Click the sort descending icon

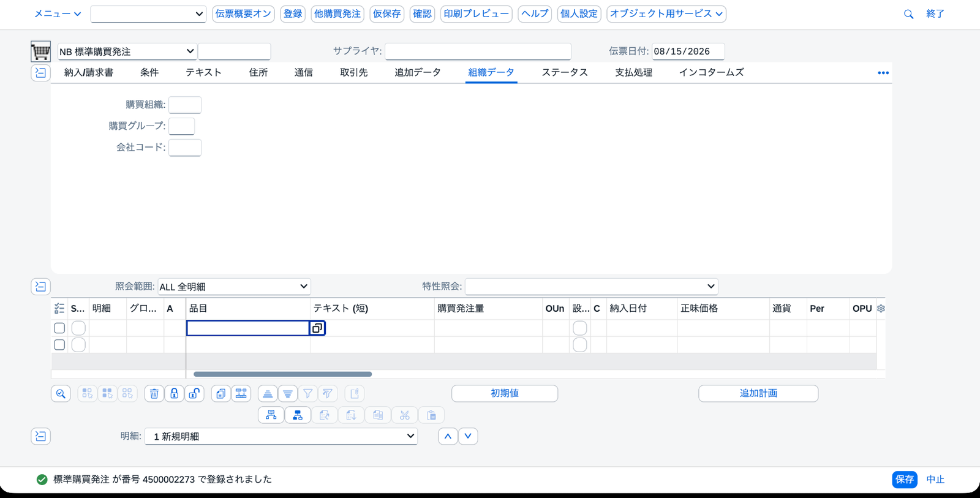288,394
